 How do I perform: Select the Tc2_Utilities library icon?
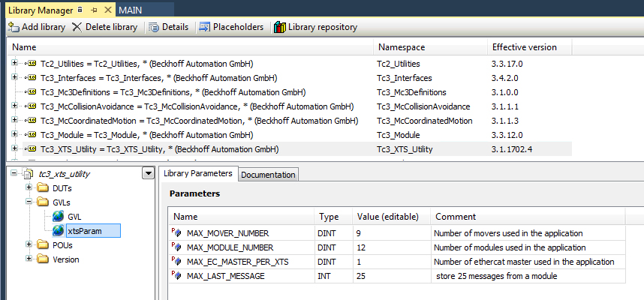31,64
